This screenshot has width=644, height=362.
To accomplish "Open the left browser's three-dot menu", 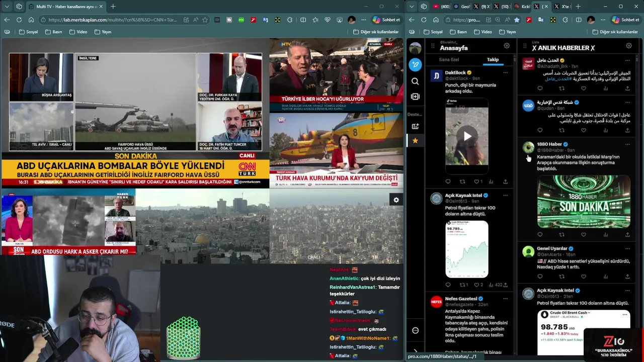I will pos(363,20).
